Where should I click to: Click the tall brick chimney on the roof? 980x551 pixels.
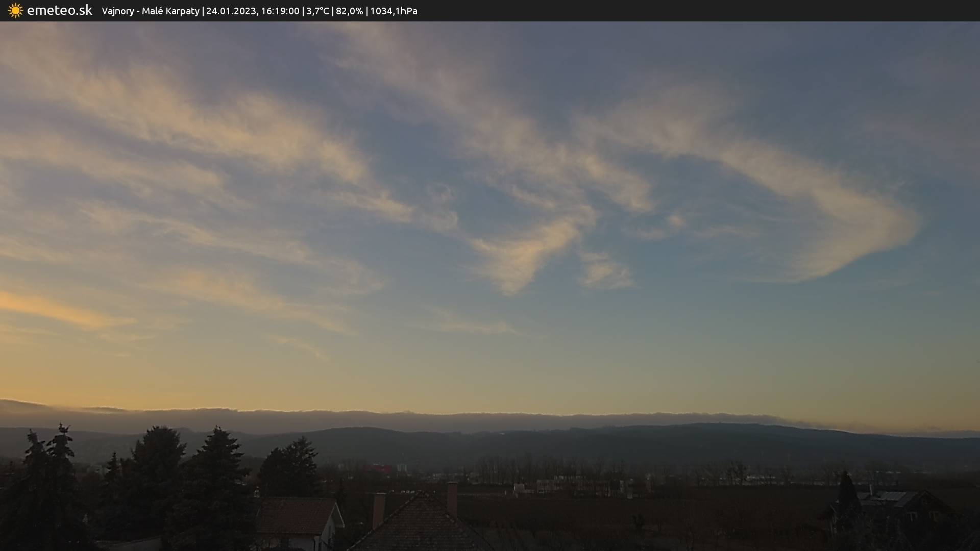[x=452, y=498]
